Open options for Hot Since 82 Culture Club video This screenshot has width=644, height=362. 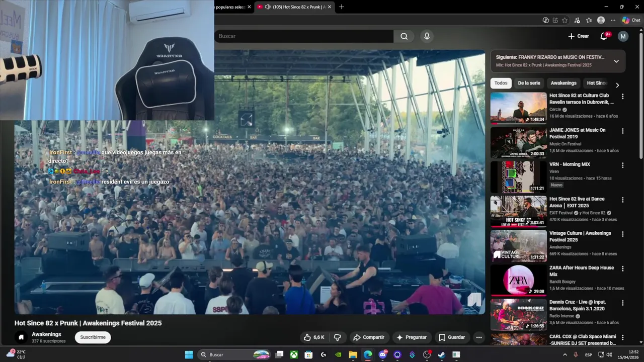tap(622, 97)
